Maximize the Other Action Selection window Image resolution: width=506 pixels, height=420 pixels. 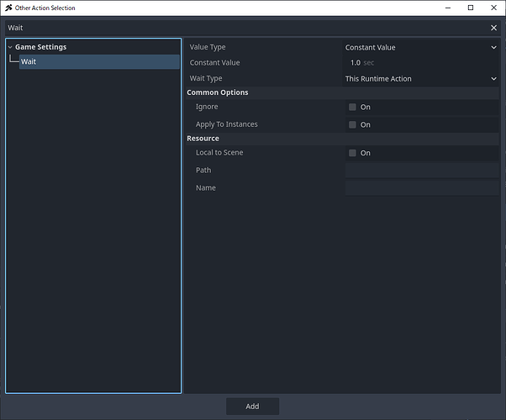470,8
